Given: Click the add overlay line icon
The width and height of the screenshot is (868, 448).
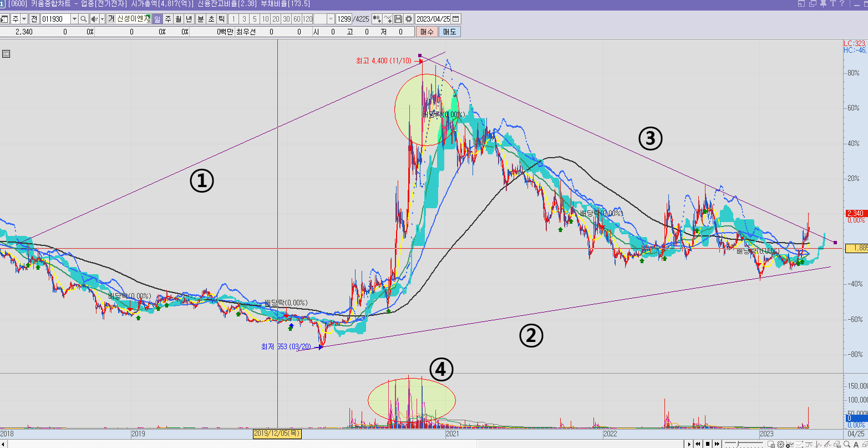Looking at the screenshot, I should pos(388,19).
